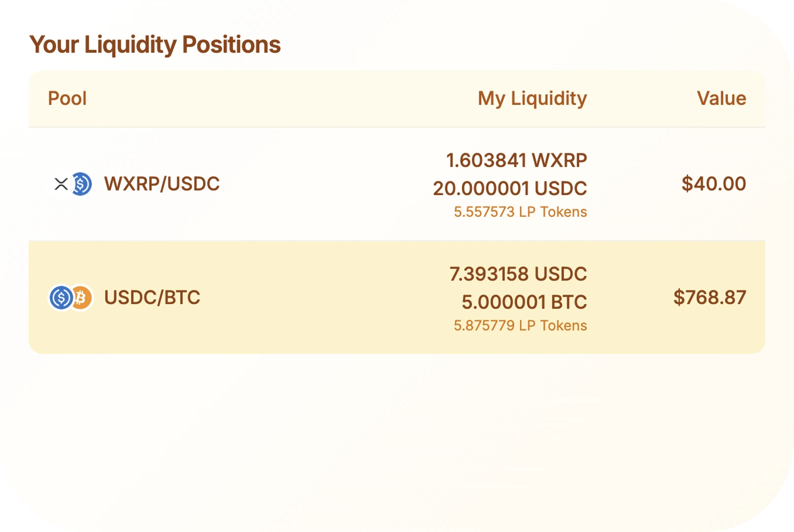Viewport: 794px width, 532px height.
Task: Select the highlighted USDC/BTC position row
Action: pos(397,298)
